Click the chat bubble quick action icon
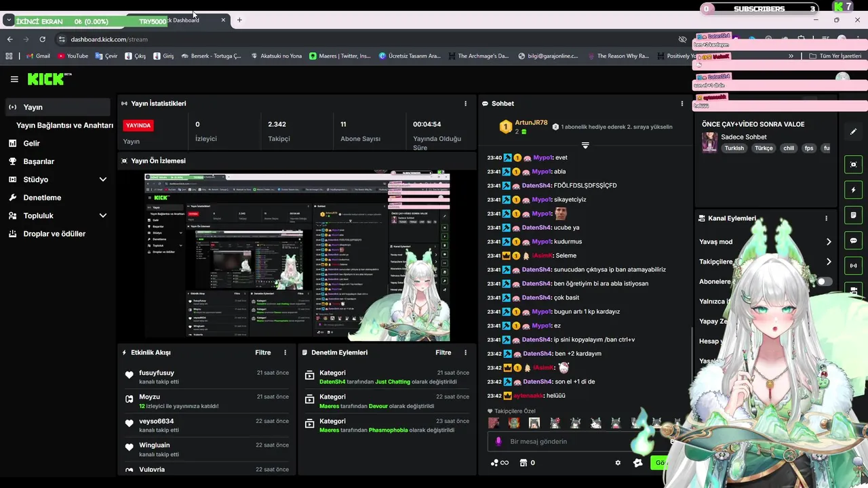The image size is (868, 488). (853, 241)
